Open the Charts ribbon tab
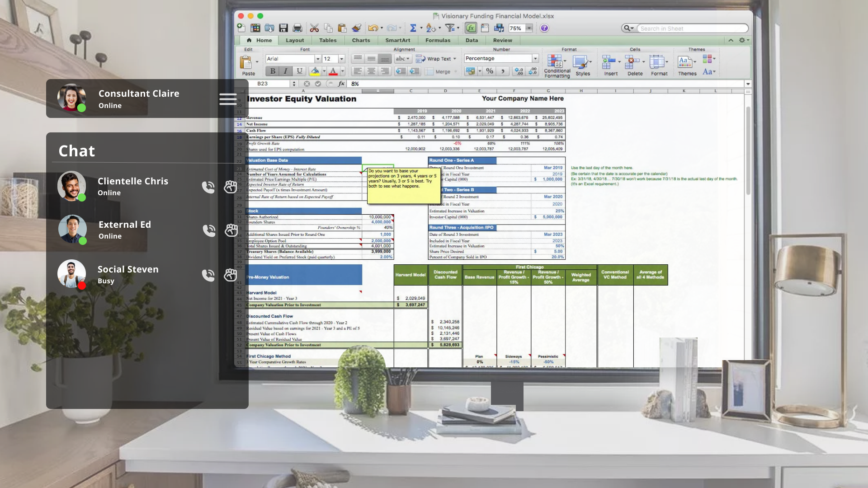Viewport: 868px width, 488px height. (x=361, y=40)
